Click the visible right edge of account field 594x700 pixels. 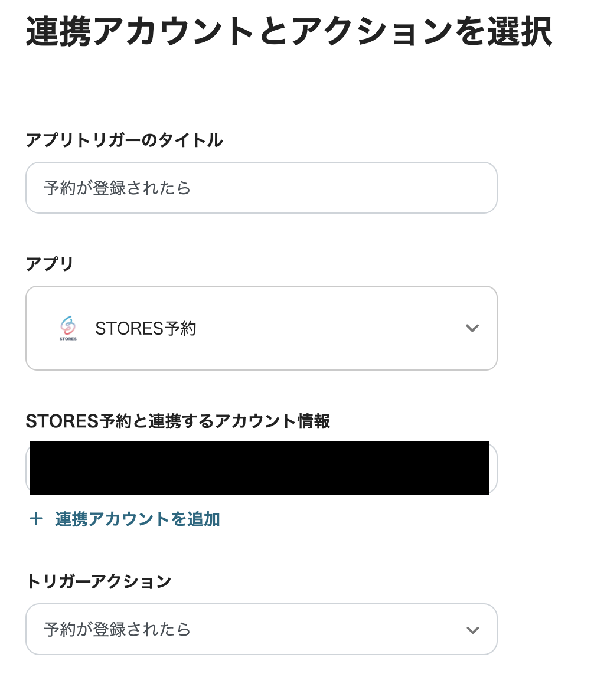tap(493, 467)
